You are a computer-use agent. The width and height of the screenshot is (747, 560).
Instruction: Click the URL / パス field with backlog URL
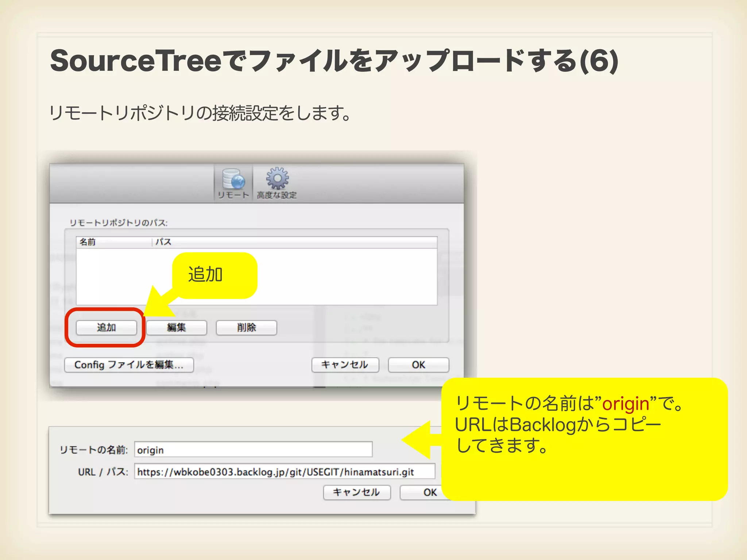click(285, 472)
